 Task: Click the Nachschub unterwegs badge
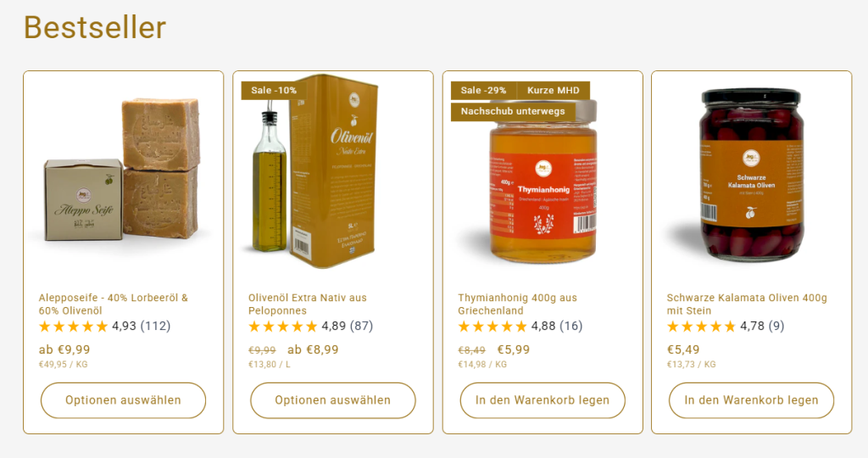(x=513, y=111)
